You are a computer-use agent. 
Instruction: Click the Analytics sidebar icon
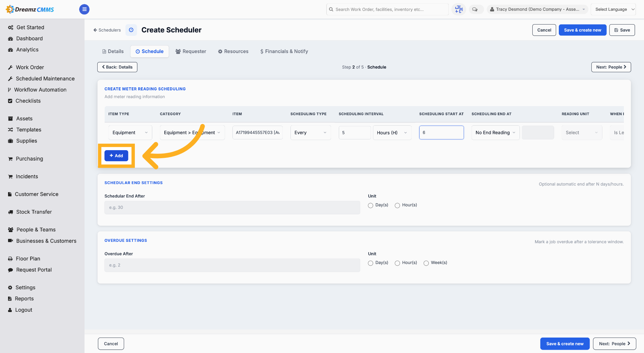click(x=10, y=50)
